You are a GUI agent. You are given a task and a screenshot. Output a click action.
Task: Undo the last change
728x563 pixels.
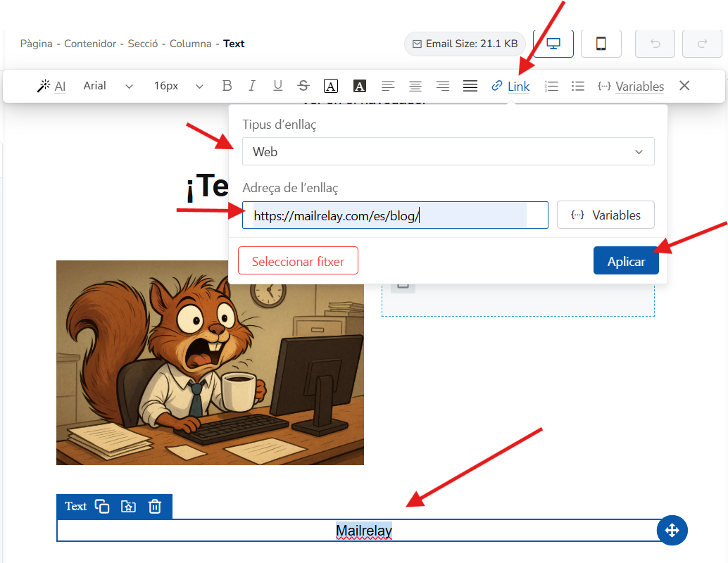655,44
